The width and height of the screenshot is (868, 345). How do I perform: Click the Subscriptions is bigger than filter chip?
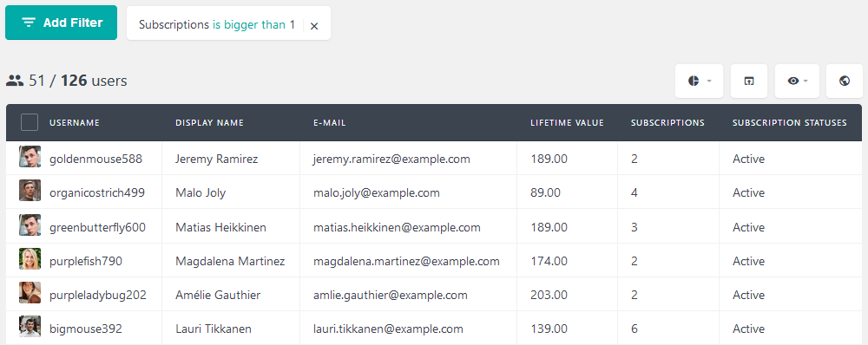click(217, 25)
